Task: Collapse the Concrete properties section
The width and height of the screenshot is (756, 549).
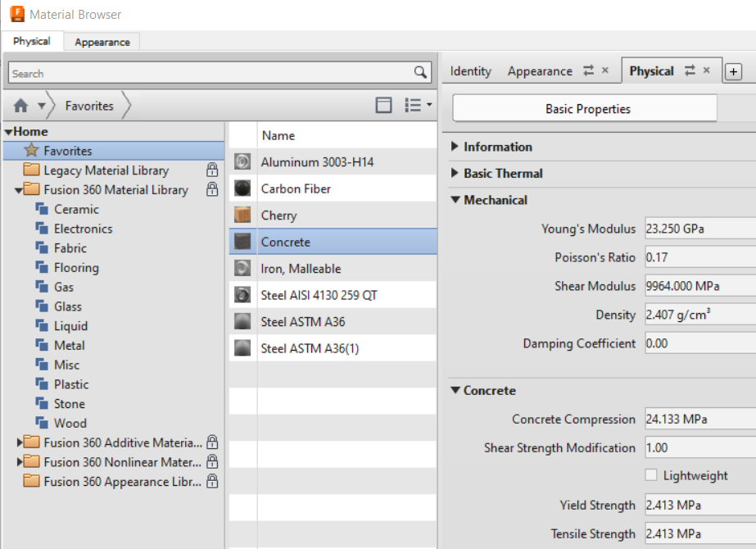Action: [x=455, y=390]
